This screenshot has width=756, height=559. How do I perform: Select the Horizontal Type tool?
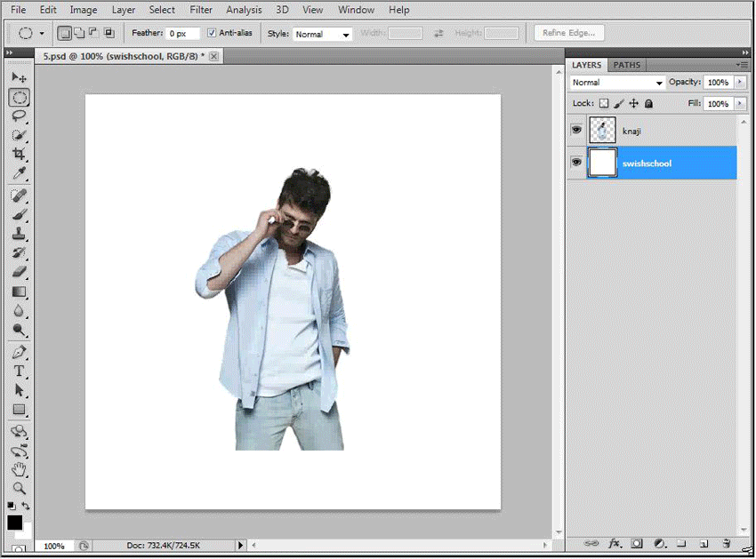tap(19, 371)
